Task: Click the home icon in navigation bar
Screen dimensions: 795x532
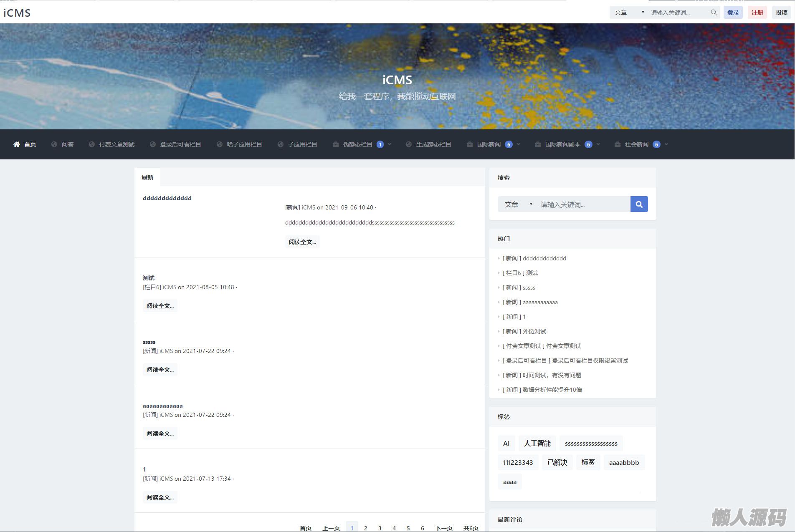Action: (x=17, y=144)
